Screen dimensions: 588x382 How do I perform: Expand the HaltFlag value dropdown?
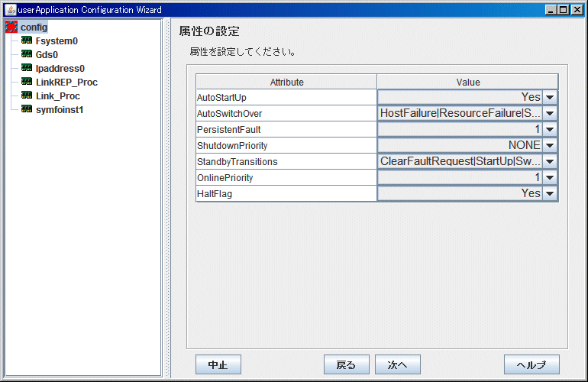(x=550, y=194)
